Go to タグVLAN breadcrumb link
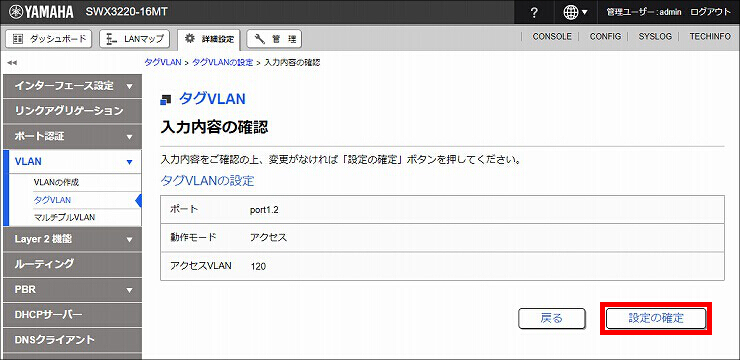The height and width of the screenshot is (360, 740). click(163, 62)
